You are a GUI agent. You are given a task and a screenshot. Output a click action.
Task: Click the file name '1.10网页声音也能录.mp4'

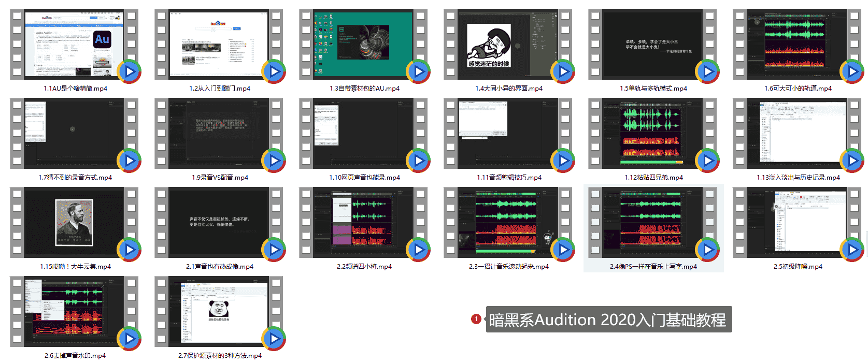click(x=364, y=178)
